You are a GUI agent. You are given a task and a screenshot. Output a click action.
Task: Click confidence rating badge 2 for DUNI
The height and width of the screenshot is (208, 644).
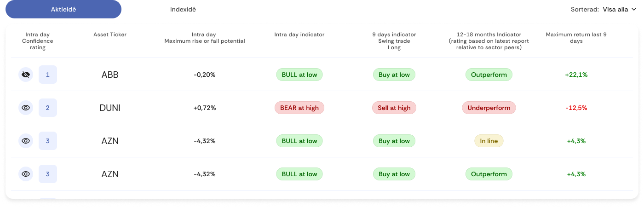[48, 108]
